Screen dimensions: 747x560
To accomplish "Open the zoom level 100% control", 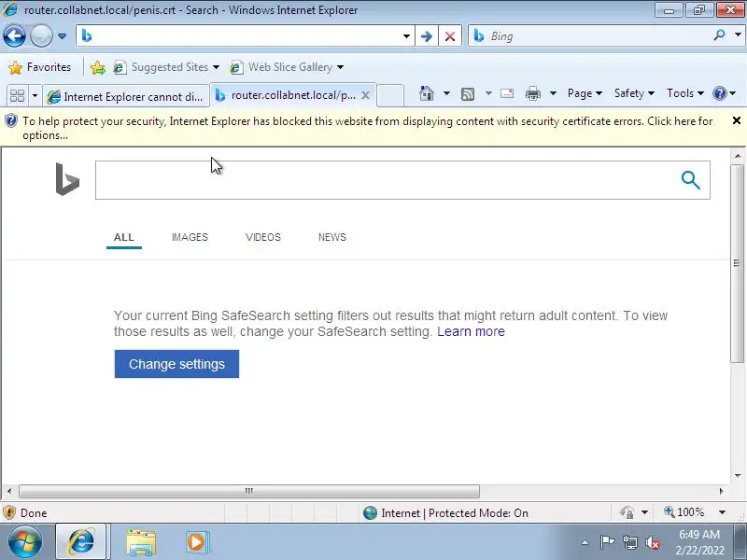I will tap(684, 512).
